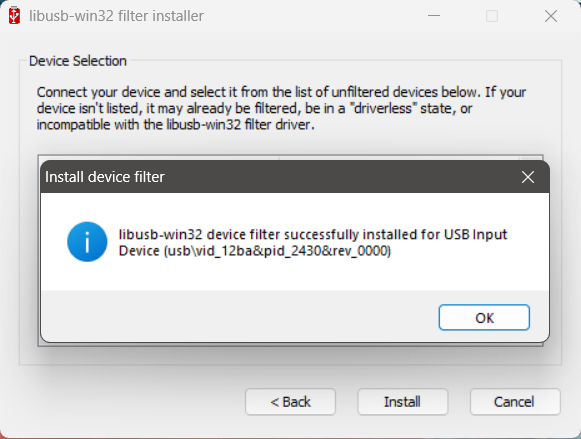Viewport: 581px width, 439px height.
Task: Click the "Device Selection" group label
Action: [78, 61]
